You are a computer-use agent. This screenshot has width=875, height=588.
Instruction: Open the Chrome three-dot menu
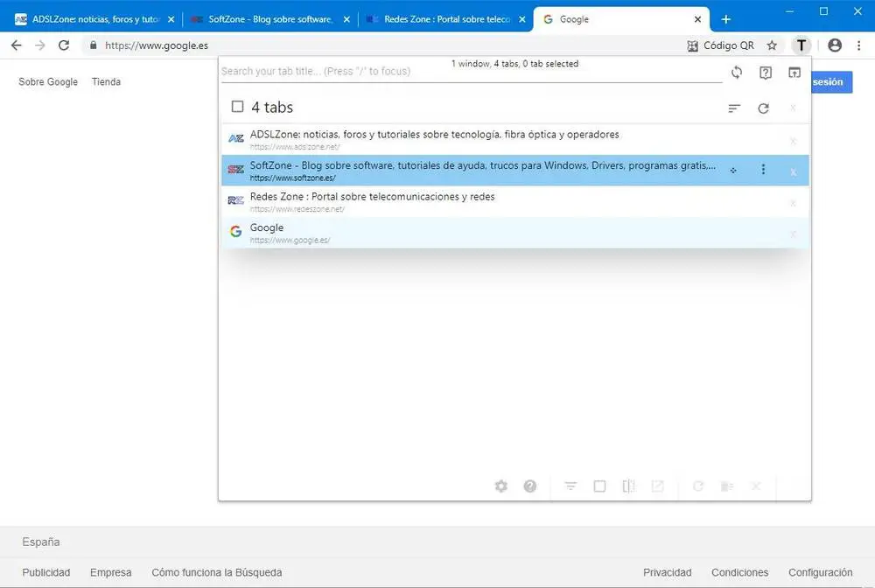(859, 45)
